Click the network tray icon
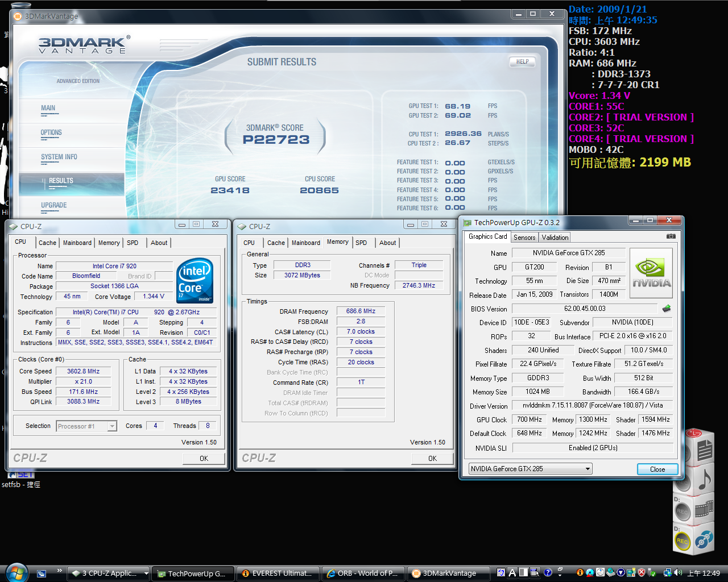Viewport: 728px width, 582px height. [x=667, y=573]
